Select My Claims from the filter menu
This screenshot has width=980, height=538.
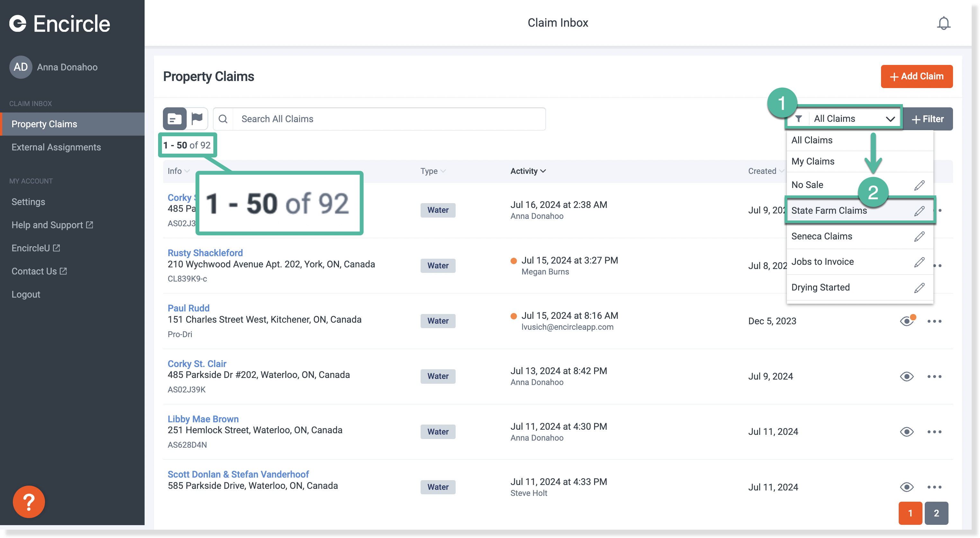tap(813, 161)
